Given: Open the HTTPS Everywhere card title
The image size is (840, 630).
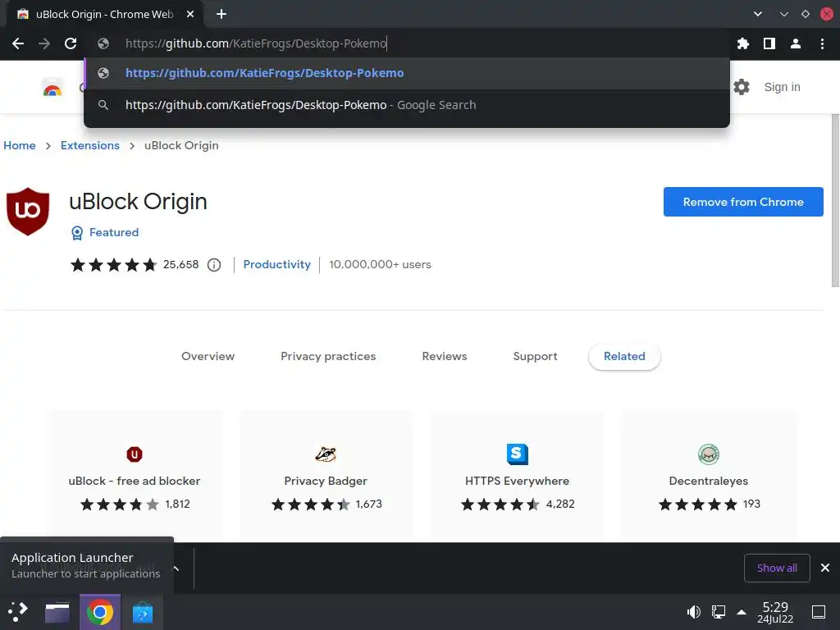Looking at the screenshot, I should pos(517,481).
